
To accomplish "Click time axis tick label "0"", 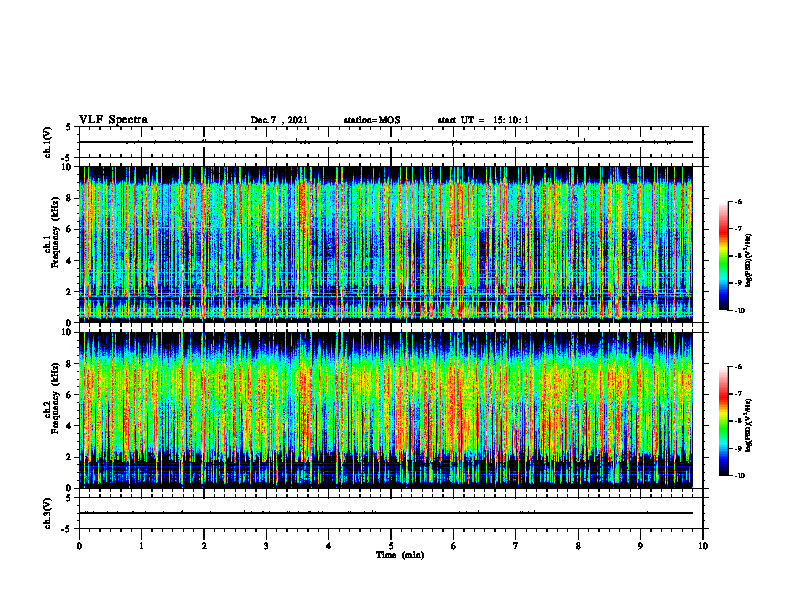I will pos(79,546).
